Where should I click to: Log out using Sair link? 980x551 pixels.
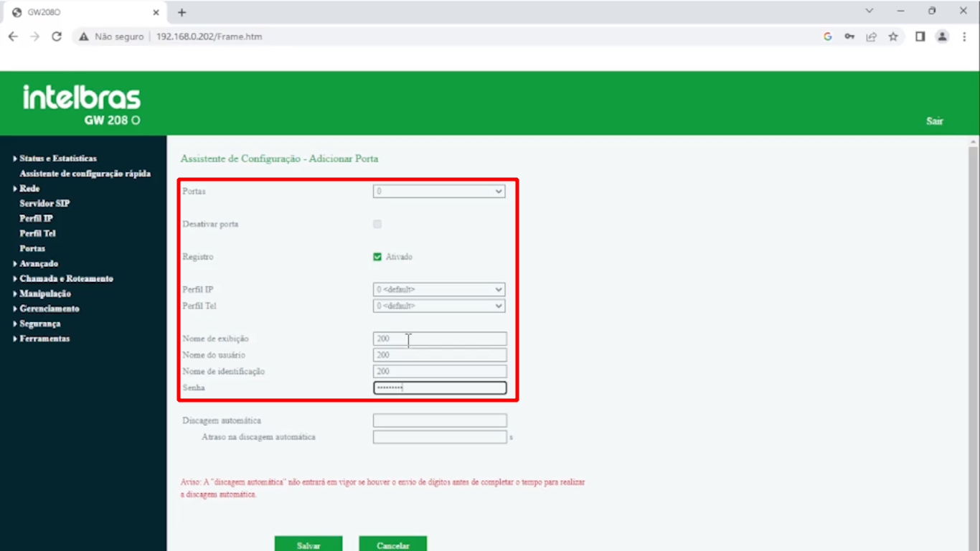click(934, 121)
